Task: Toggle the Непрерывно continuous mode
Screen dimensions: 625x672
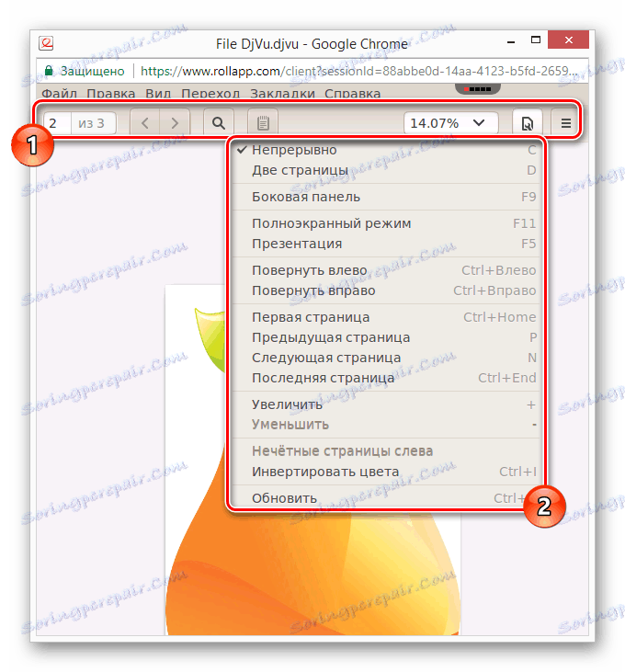Action: click(385, 150)
